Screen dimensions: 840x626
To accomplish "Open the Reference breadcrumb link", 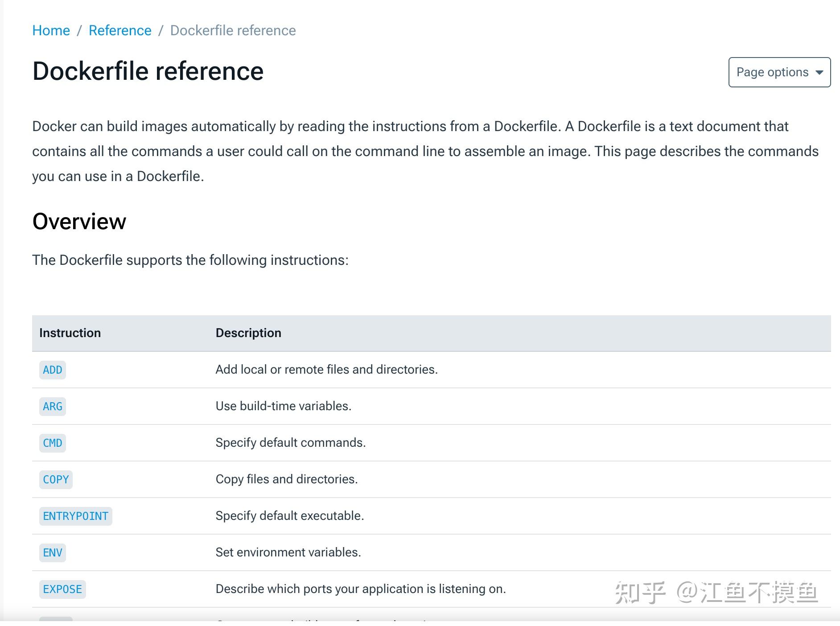I will 119,30.
